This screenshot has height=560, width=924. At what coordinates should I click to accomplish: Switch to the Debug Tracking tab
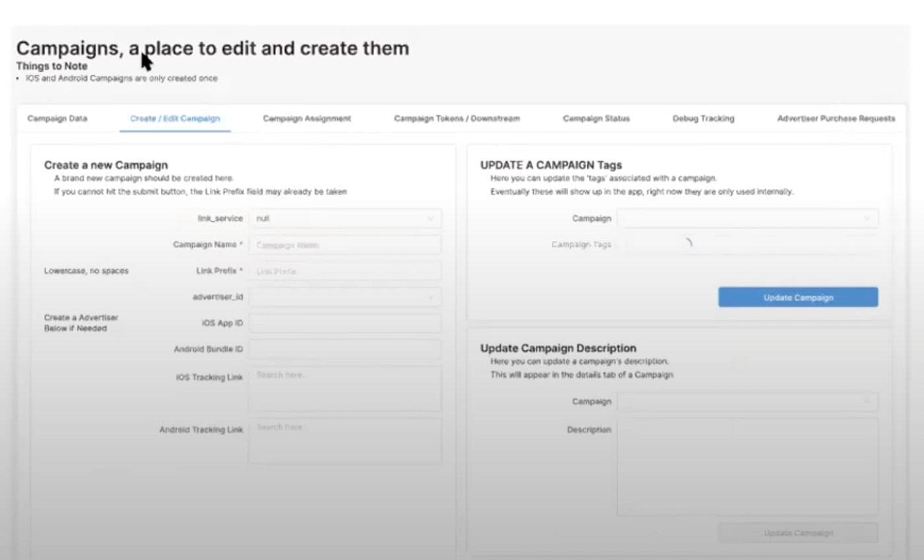[703, 119]
